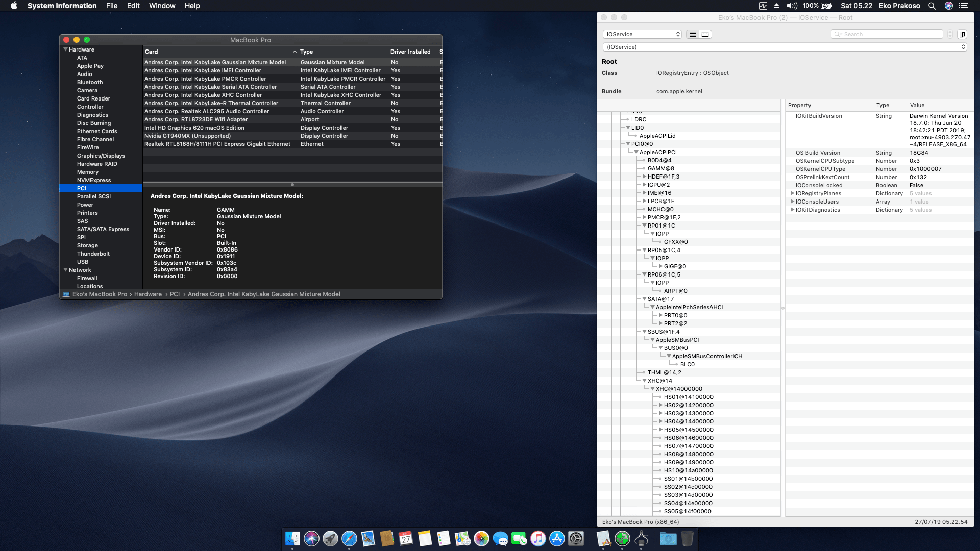
Task: Expand the IORegistryPlanes property
Action: coord(792,193)
